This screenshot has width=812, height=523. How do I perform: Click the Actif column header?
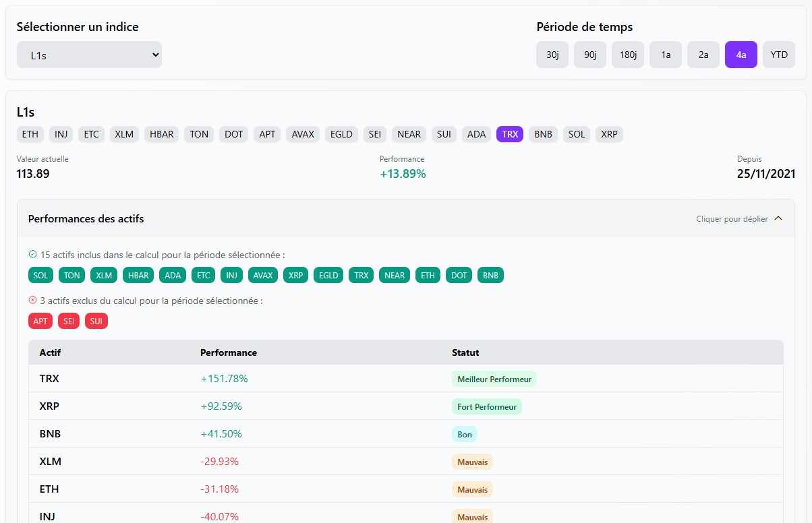[x=50, y=352]
